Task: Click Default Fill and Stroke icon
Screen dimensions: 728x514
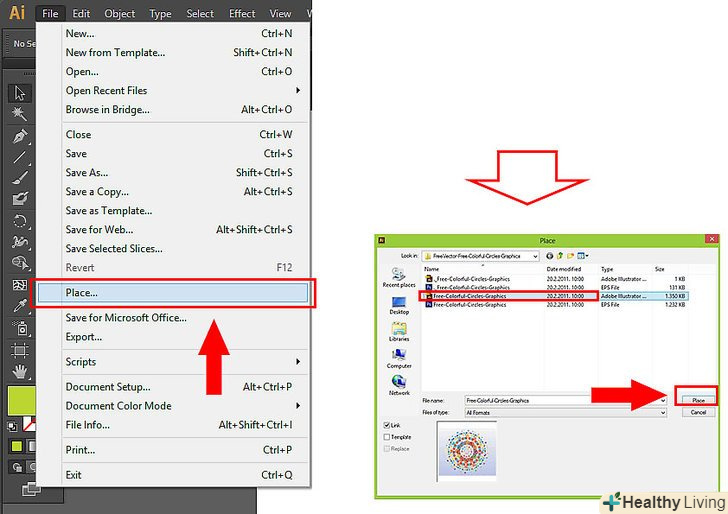Action: click(x=12, y=426)
